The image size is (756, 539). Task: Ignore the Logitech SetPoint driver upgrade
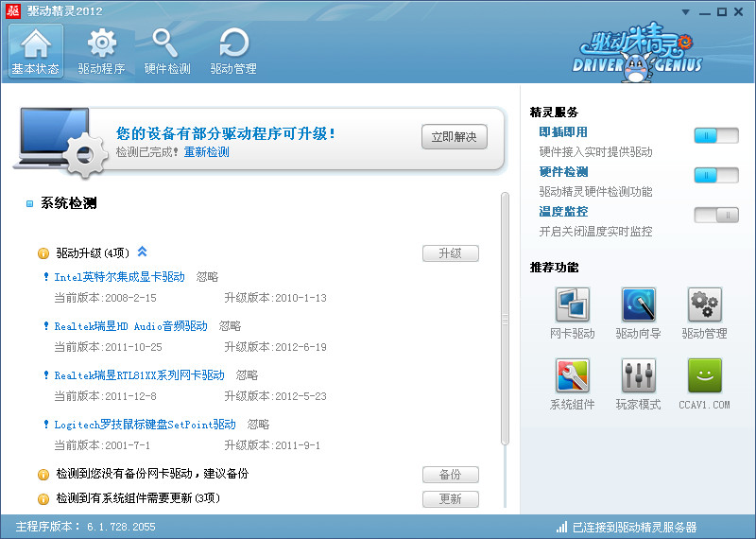pos(258,425)
